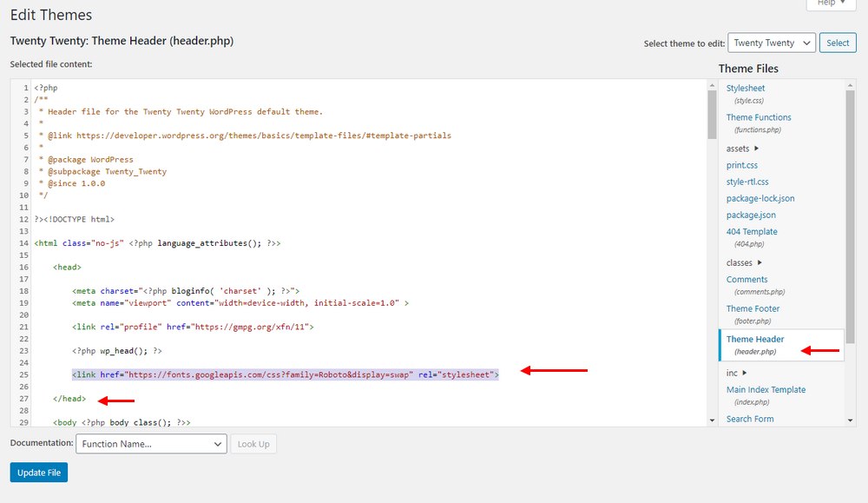Click the meta charset code line
Viewport: 868px width, 503px height.
pyautogui.click(x=186, y=291)
